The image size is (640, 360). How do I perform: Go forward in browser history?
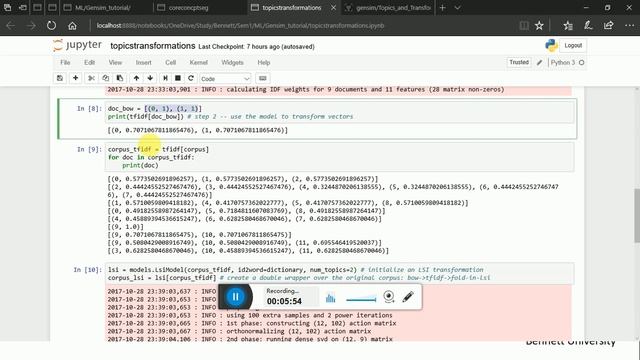pyautogui.click(x=31, y=26)
